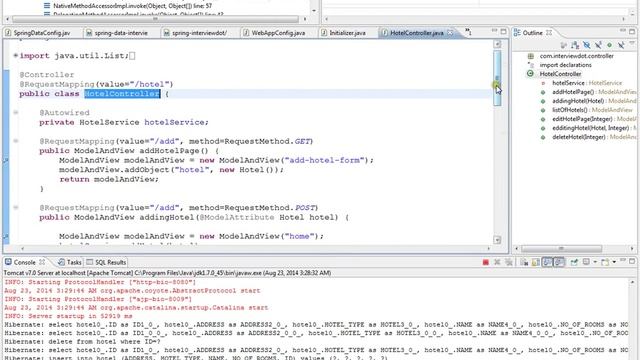Terminate the Tomcat server with red stop button
The image size is (640, 360).
pyautogui.click(x=486, y=262)
